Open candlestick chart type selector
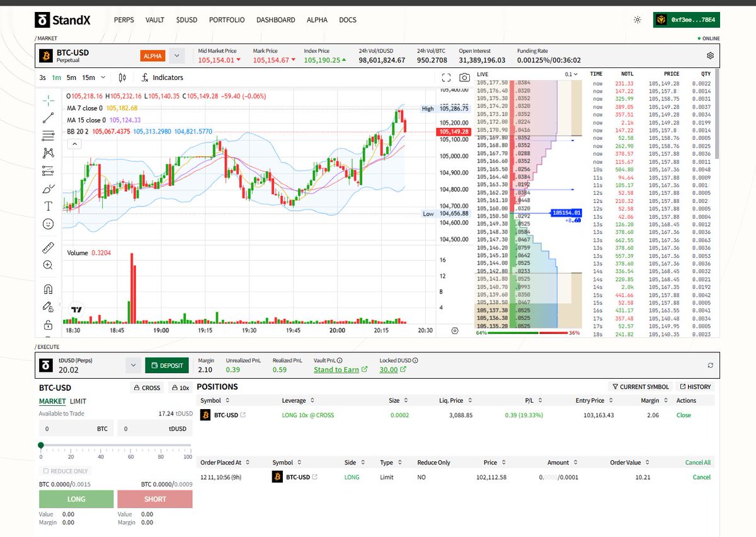The width and height of the screenshot is (756, 537). pyautogui.click(x=122, y=78)
